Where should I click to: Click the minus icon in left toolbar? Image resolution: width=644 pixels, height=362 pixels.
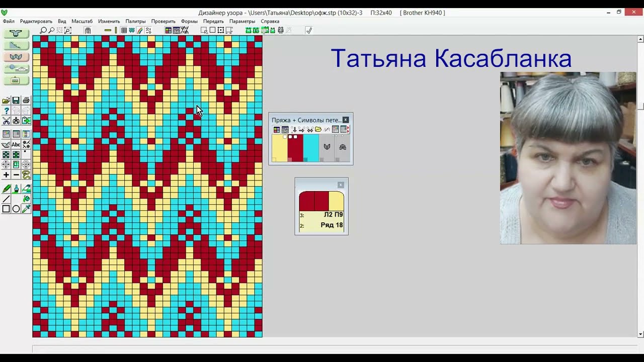tap(16, 175)
